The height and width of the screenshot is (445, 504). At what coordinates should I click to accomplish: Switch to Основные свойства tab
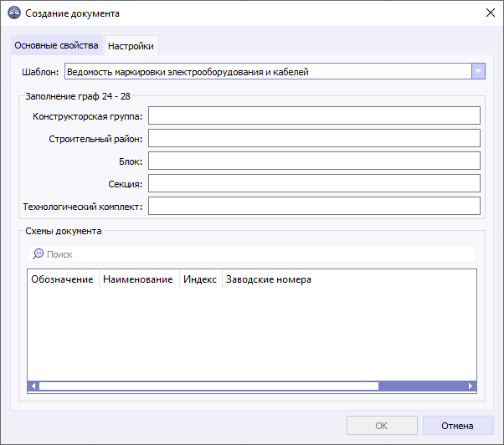(56, 45)
